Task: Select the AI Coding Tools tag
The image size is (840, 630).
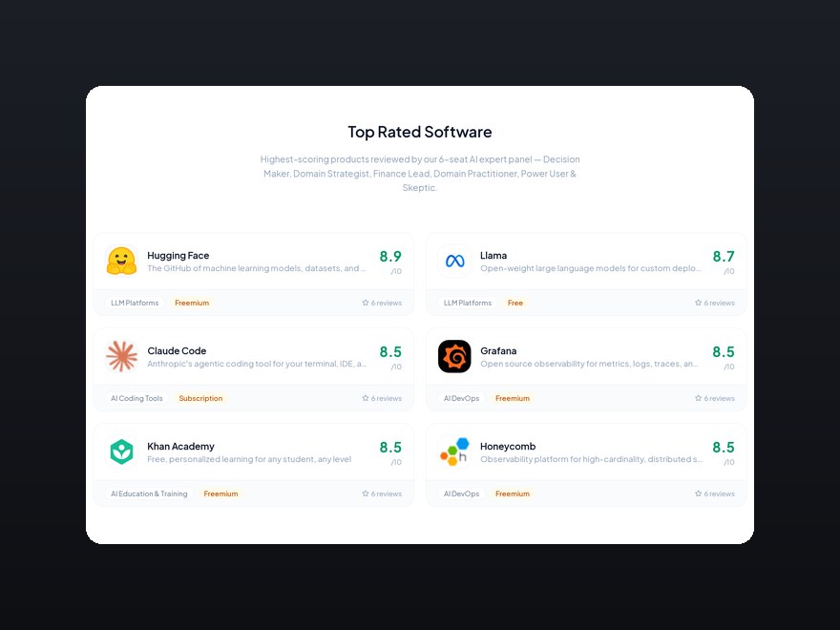Action: click(x=136, y=398)
